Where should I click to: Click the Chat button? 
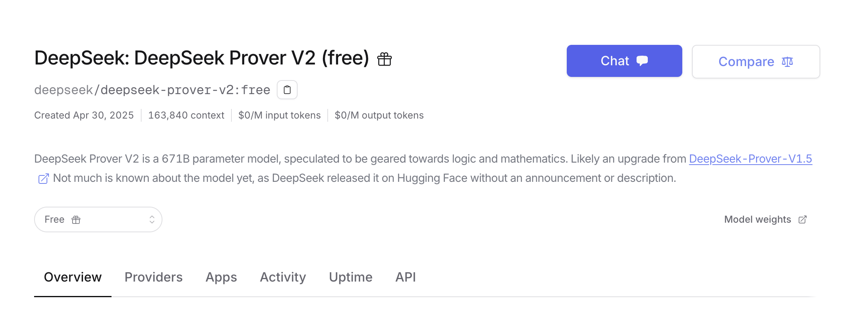[624, 60]
